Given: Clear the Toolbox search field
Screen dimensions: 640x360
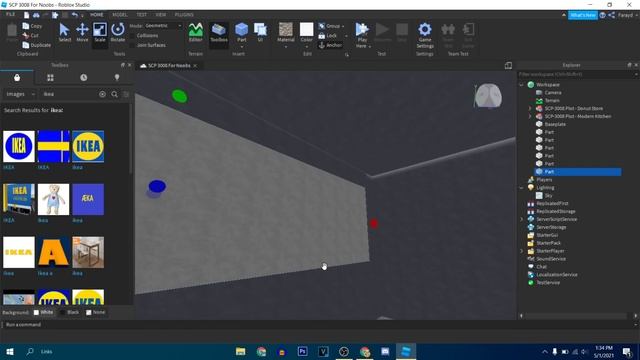Looking at the screenshot, I should pyautogui.click(x=102, y=94).
